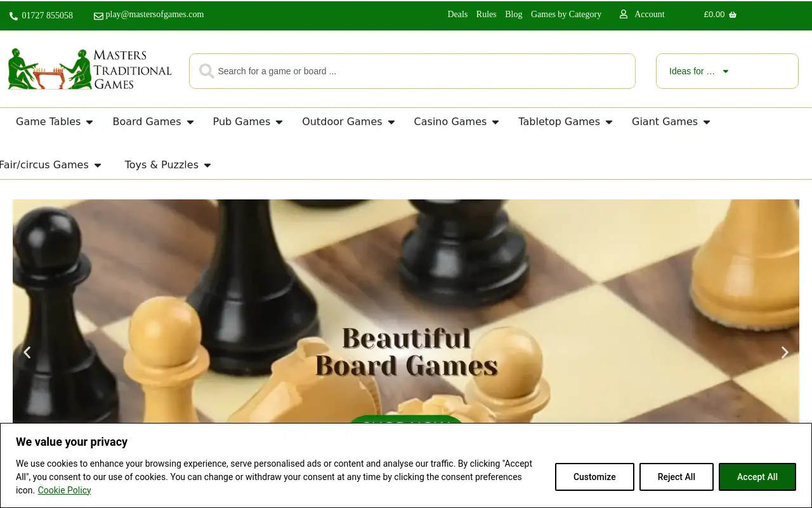Screen dimensions: 812x508
Task: Open the Cookie Policy link
Action: (65, 490)
